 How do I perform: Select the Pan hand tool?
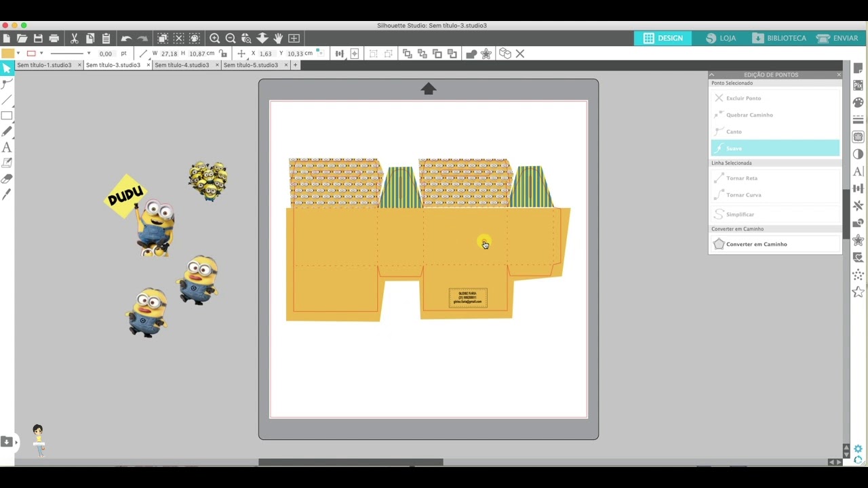(278, 39)
